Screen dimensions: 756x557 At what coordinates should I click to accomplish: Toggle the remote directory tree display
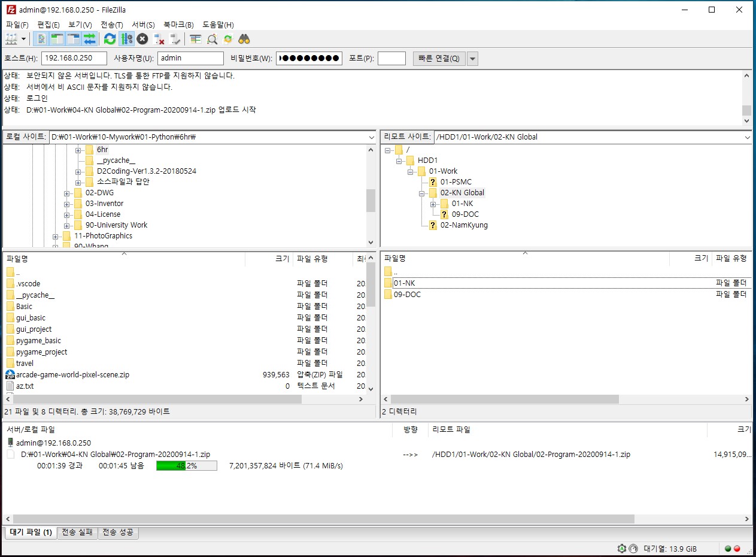[74, 39]
